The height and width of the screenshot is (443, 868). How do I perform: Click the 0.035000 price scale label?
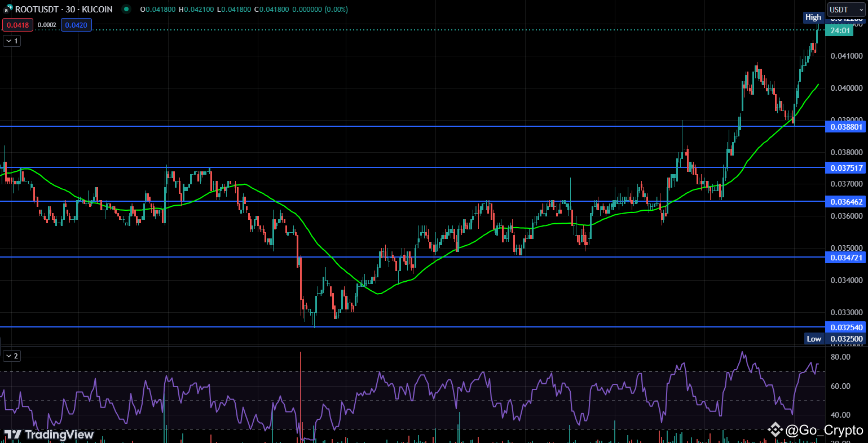[x=847, y=248]
